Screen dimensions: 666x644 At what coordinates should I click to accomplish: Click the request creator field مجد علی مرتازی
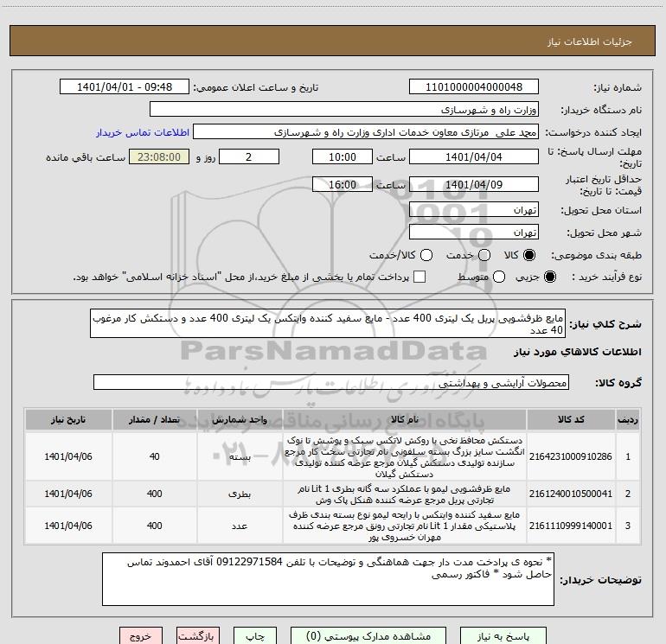pyautogui.click(x=366, y=132)
